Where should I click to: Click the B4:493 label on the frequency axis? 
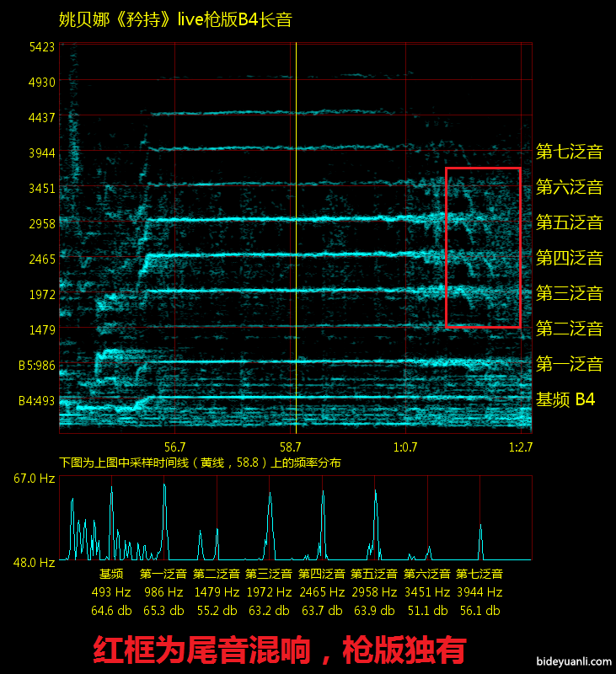pyautogui.click(x=37, y=401)
